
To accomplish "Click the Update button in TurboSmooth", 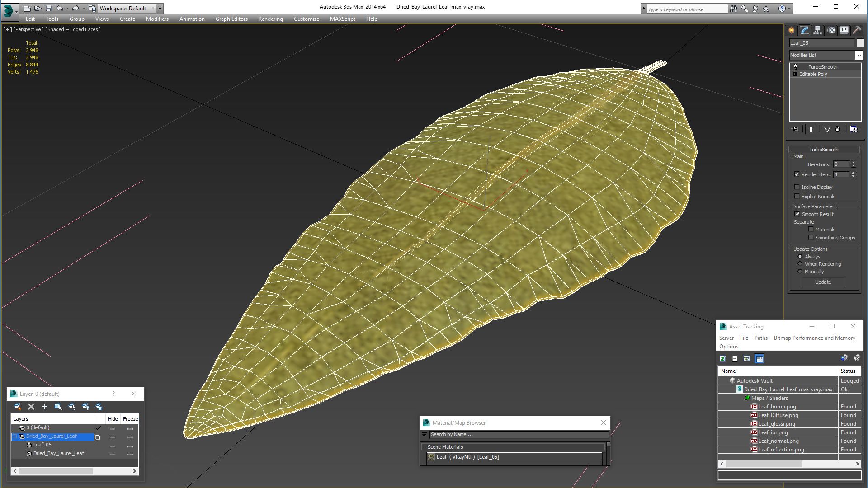I will [x=824, y=281].
